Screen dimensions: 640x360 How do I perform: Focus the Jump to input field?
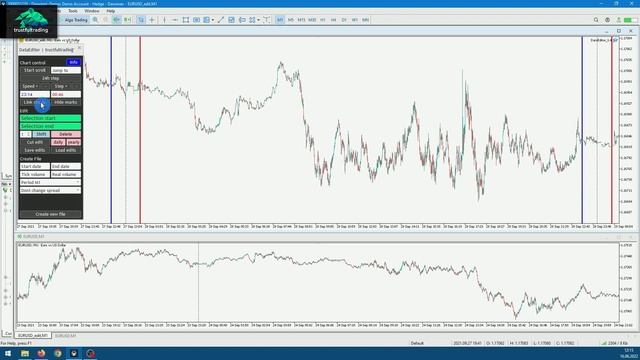(66, 70)
